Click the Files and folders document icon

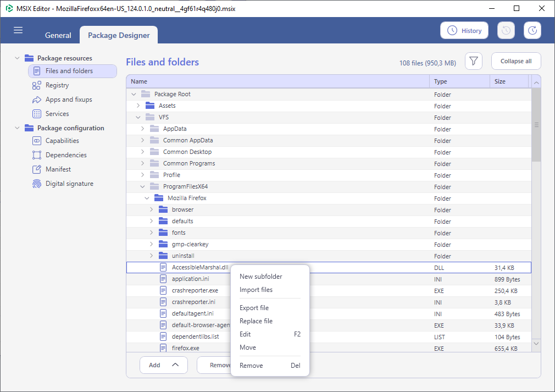pyautogui.click(x=36, y=71)
